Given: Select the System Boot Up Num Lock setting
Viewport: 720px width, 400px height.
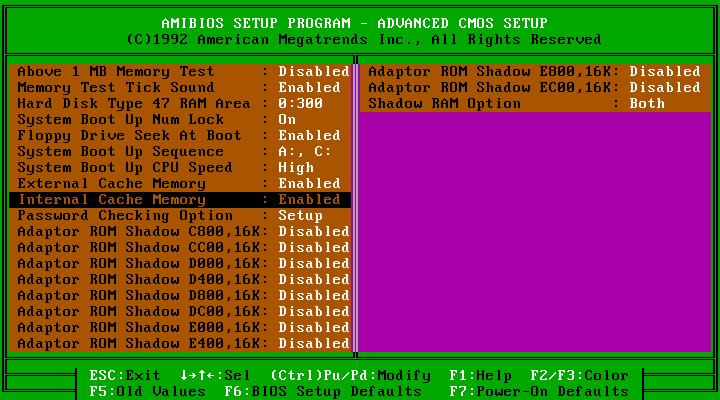Looking at the screenshot, I should [180, 119].
